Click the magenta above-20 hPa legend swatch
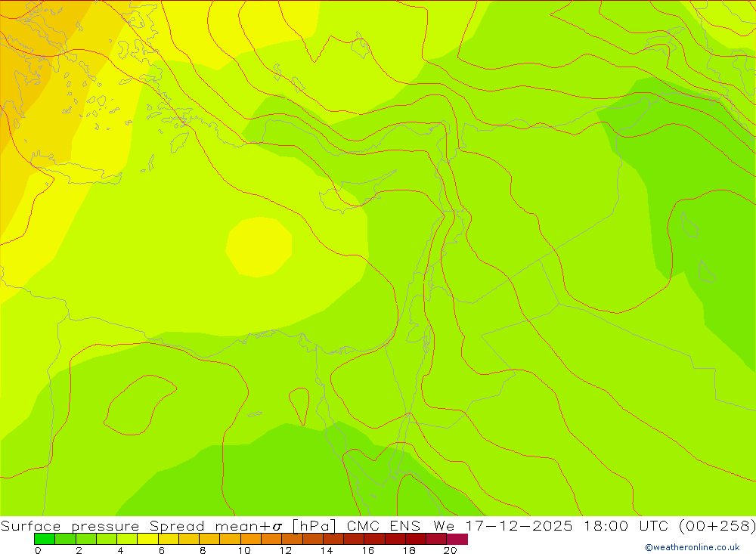 pyautogui.click(x=457, y=539)
